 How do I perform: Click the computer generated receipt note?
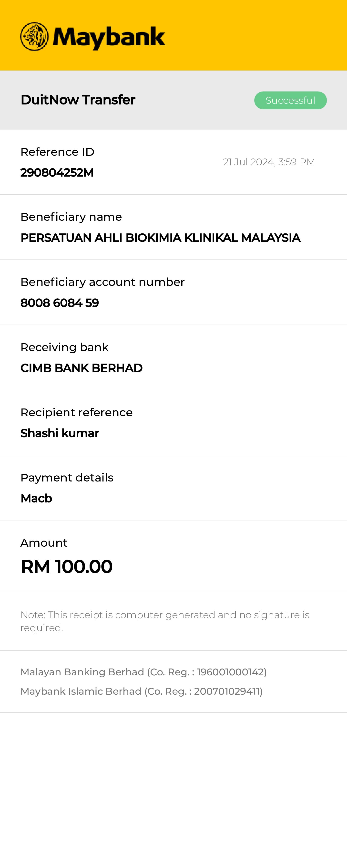tap(165, 621)
